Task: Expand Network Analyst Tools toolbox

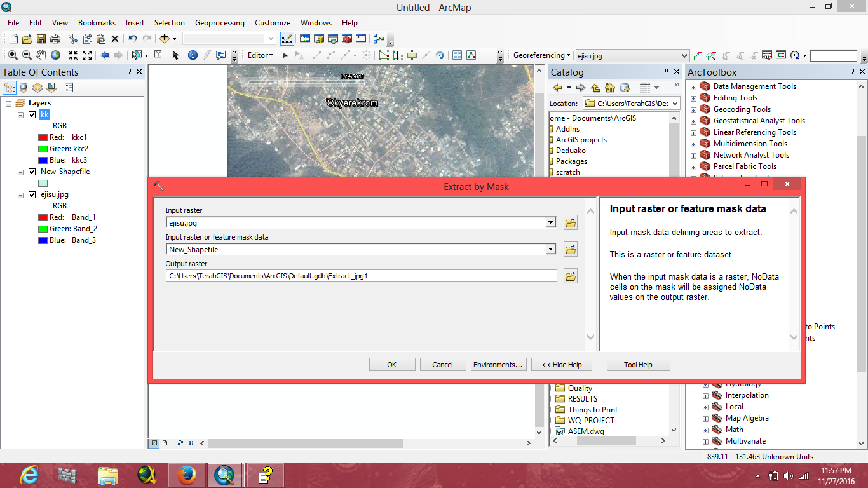Action: [694, 155]
